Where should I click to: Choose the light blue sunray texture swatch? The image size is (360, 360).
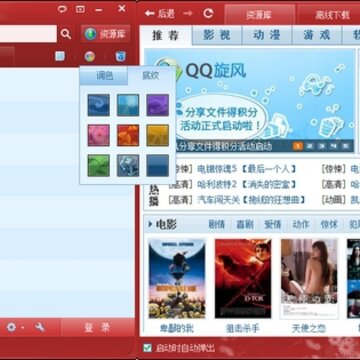click(x=128, y=105)
